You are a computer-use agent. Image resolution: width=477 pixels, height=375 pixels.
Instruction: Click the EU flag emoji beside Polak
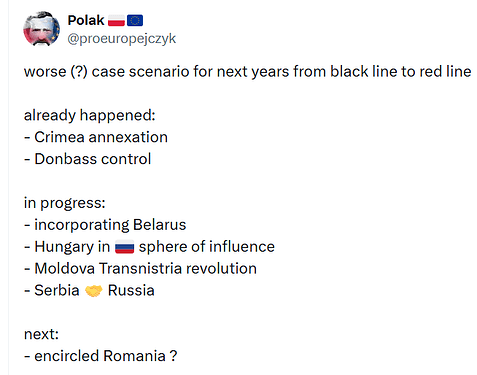pyautogui.click(x=135, y=21)
